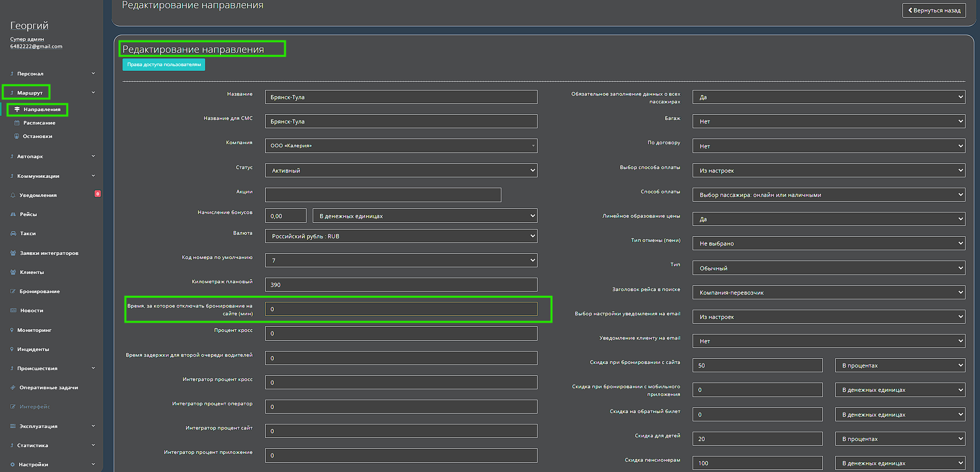Click the Settings gear icon in sidebar

(x=12, y=465)
